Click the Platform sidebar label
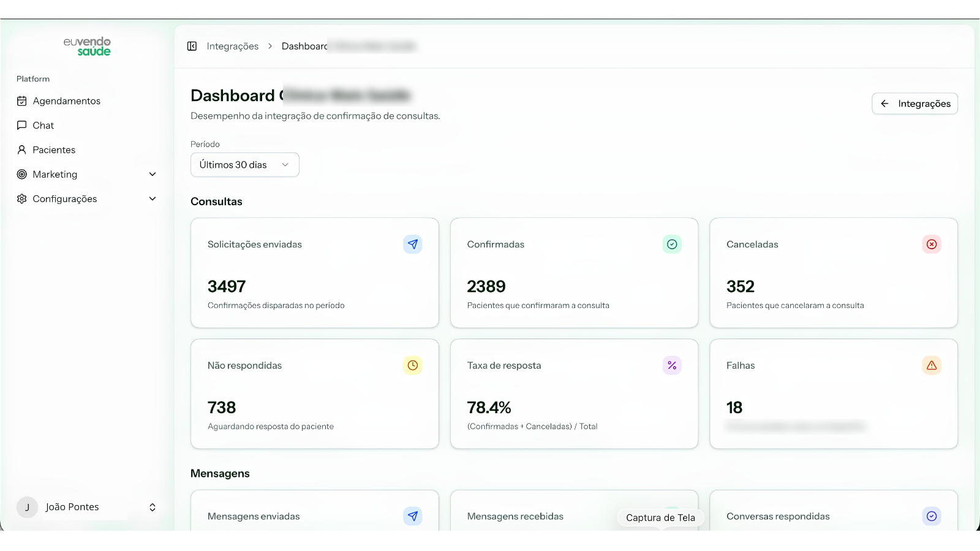 [x=33, y=79]
